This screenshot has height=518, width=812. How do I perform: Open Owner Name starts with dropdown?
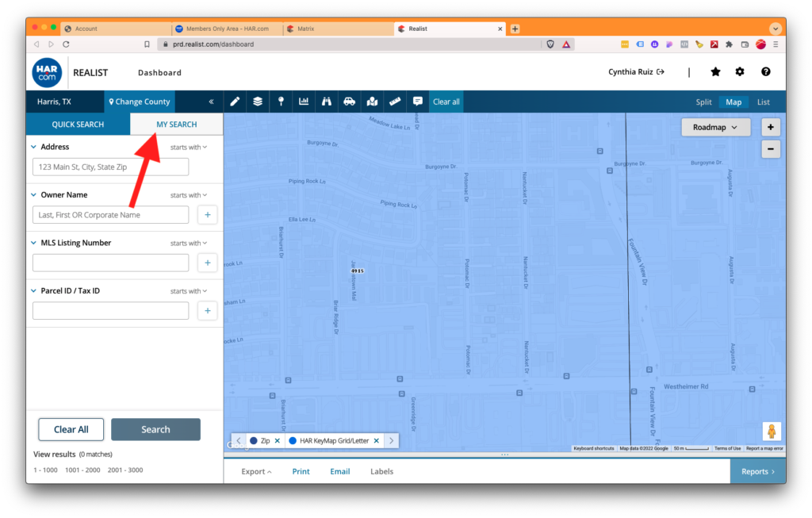point(189,195)
